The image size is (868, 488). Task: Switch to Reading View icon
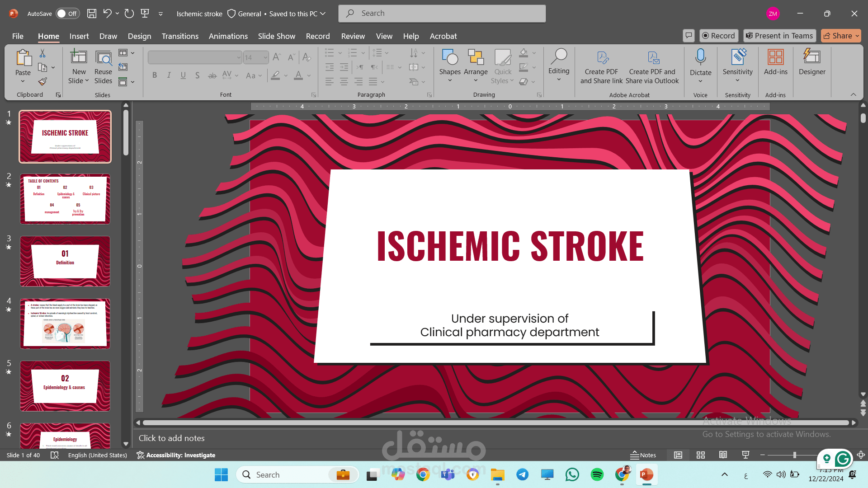(723, 455)
